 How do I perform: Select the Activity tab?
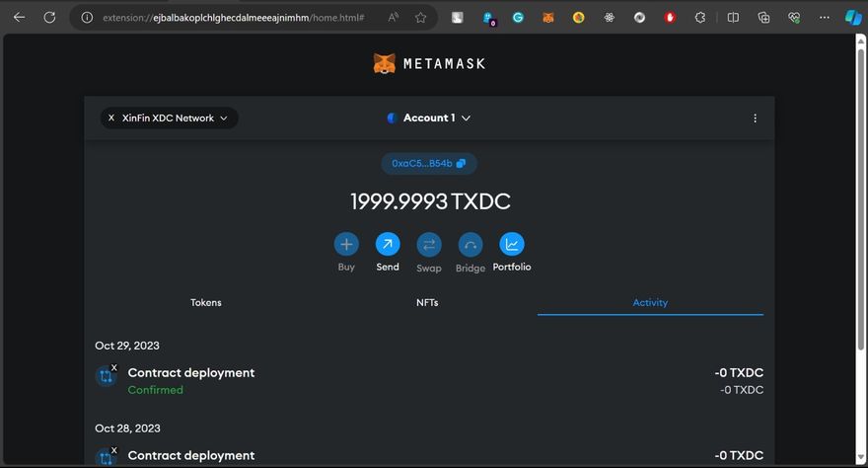(x=650, y=302)
